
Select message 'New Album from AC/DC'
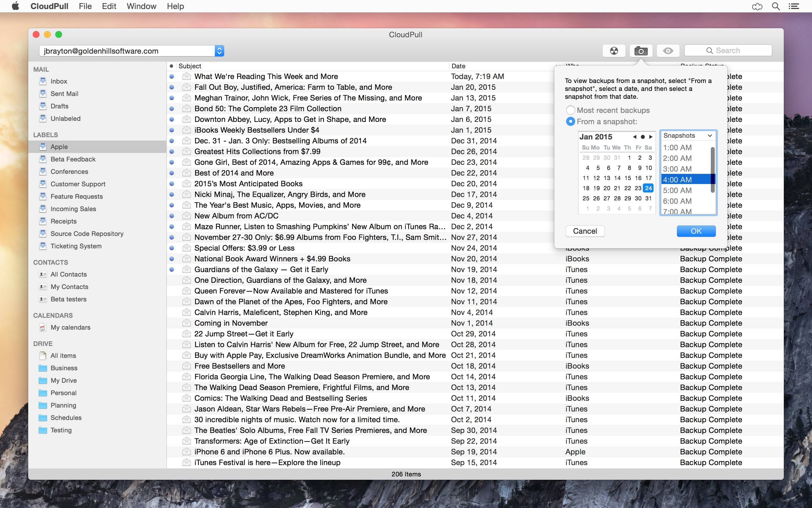coord(236,216)
